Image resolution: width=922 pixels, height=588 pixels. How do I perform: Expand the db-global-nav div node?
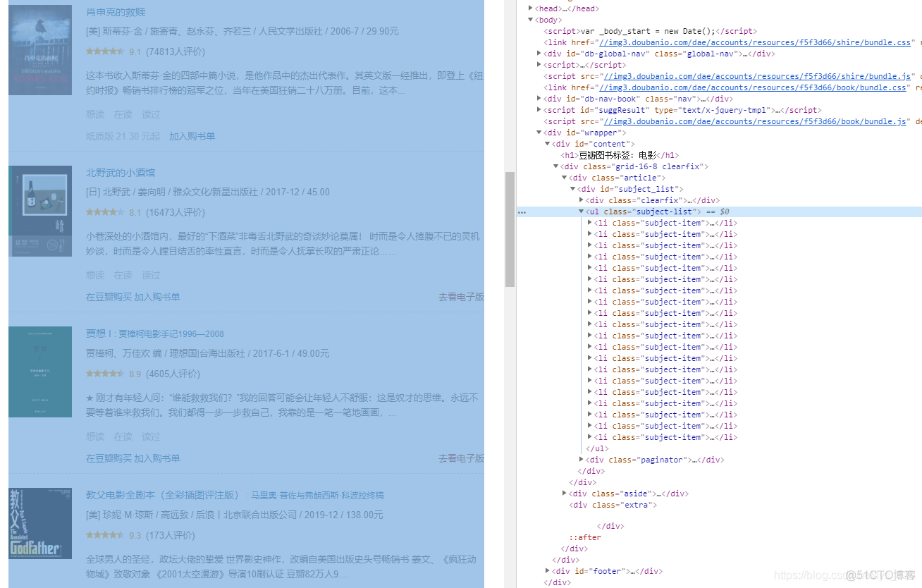(539, 54)
